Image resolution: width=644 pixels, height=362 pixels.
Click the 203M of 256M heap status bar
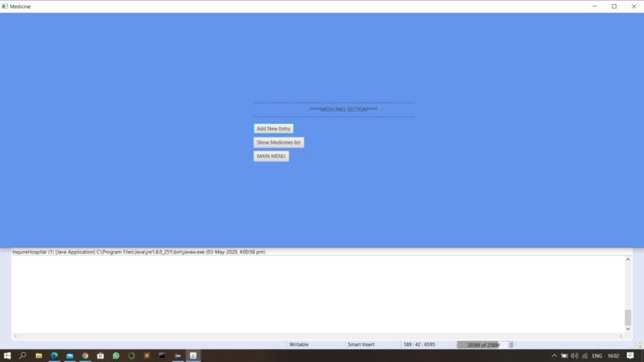(482, 344)
